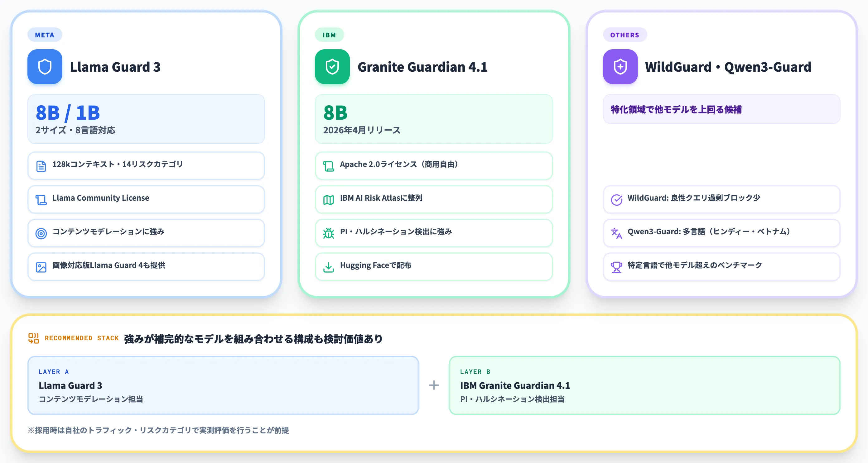The image size is (868, 463).
Task: Click the text 2026年4月リリース
Action: (x=362, y=130)
